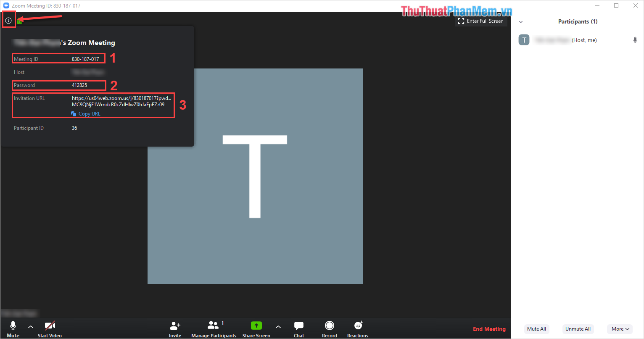
Task: End the meeting
Action: coord(489,329)
